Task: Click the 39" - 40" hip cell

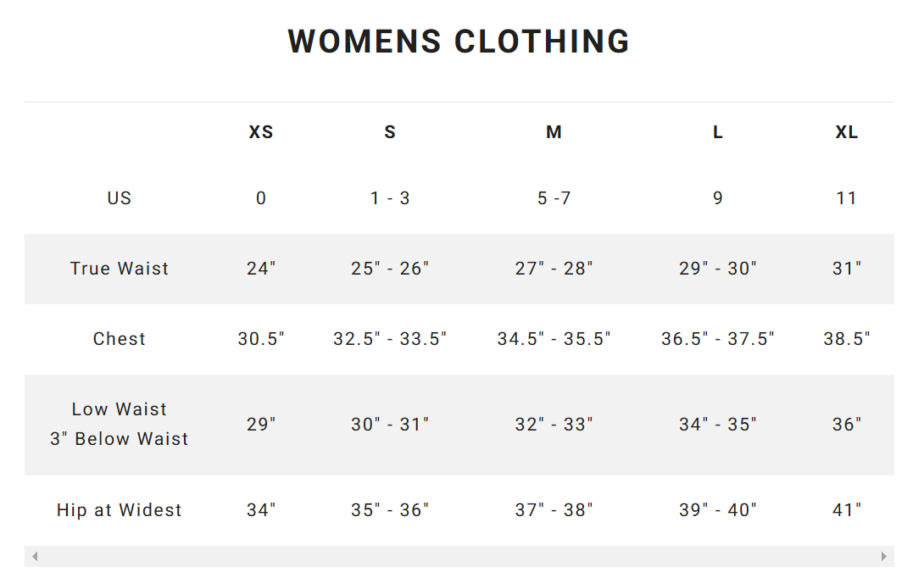Action: point(717,510)
